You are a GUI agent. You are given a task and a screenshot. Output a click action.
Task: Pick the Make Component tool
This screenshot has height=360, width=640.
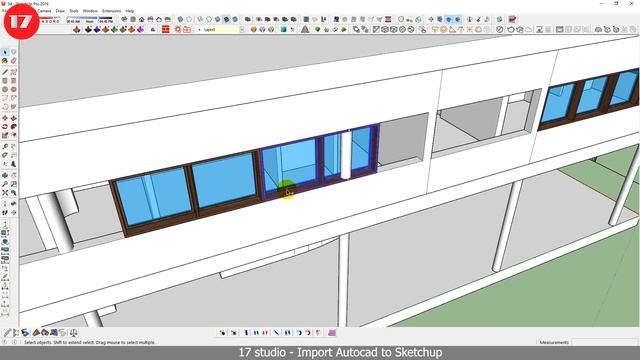13,52
